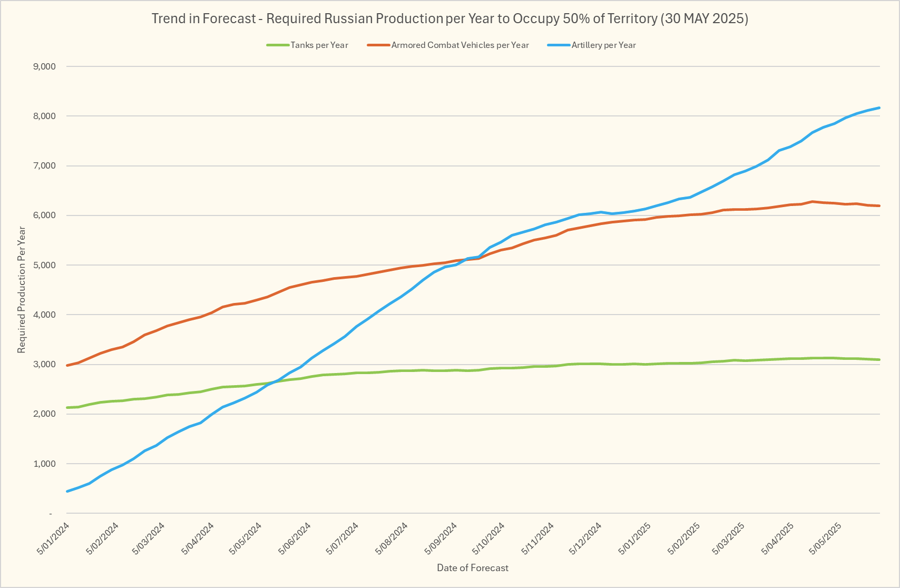Click the 1,000 y-axis tick label
Viewport: 900px width, 588px height.
(44, 464)
